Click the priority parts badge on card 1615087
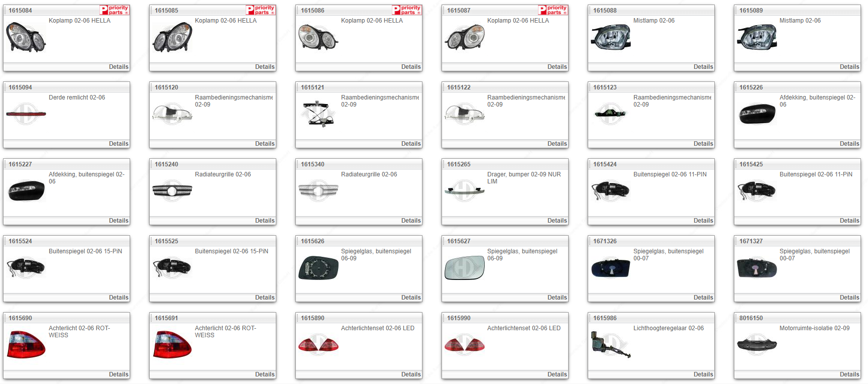Viewport: 868px width, 384px height. [x=553, y=10]
